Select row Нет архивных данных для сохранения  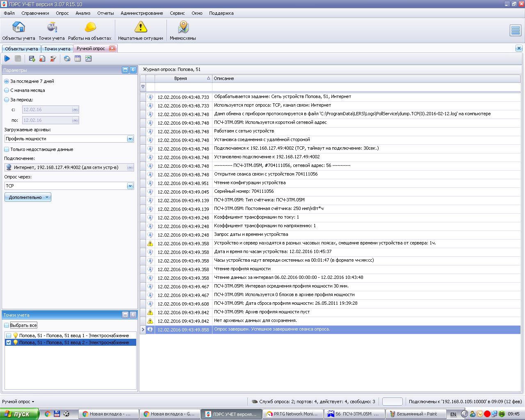coord(330,321)
